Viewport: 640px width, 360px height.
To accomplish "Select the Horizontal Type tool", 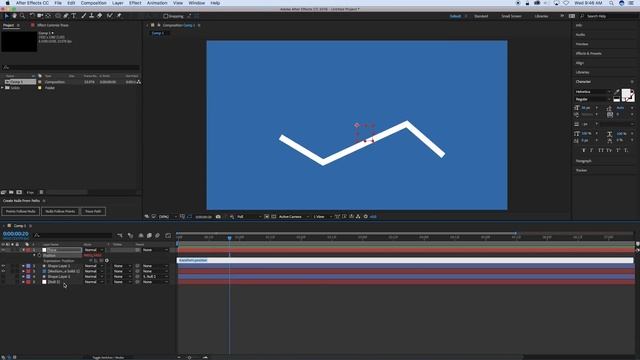I will pos(74,16).
